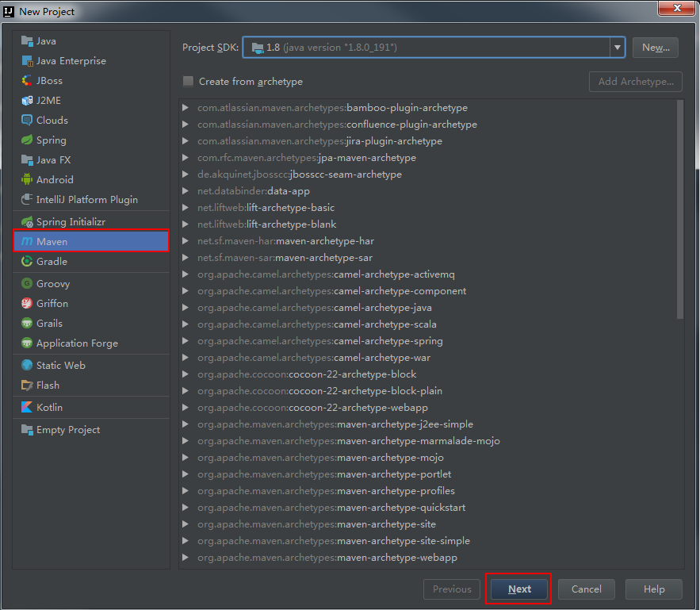The width and height of the screenshot is (700, 610).
Task: Expand maven-archetype-webapp node
Action: click(x=186, y=558)
